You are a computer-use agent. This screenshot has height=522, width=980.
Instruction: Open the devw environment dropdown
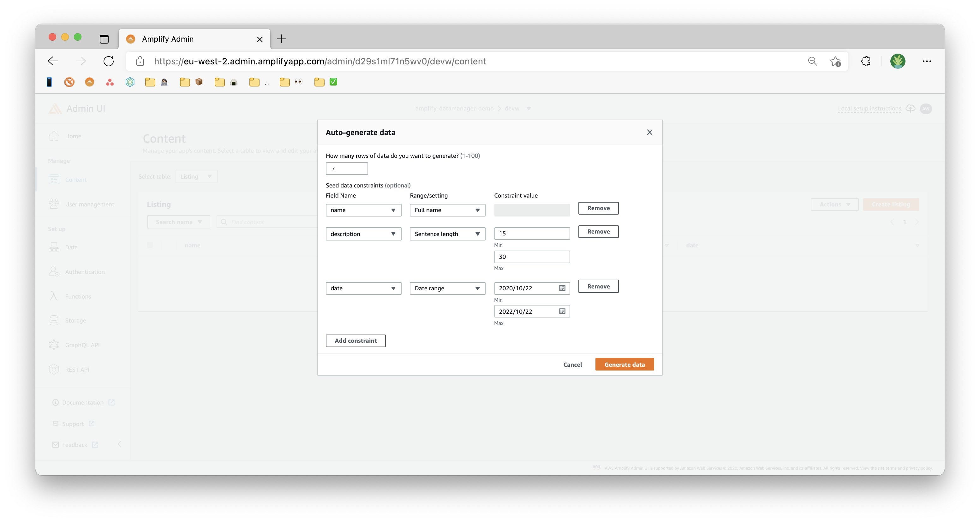coord(517,108)
